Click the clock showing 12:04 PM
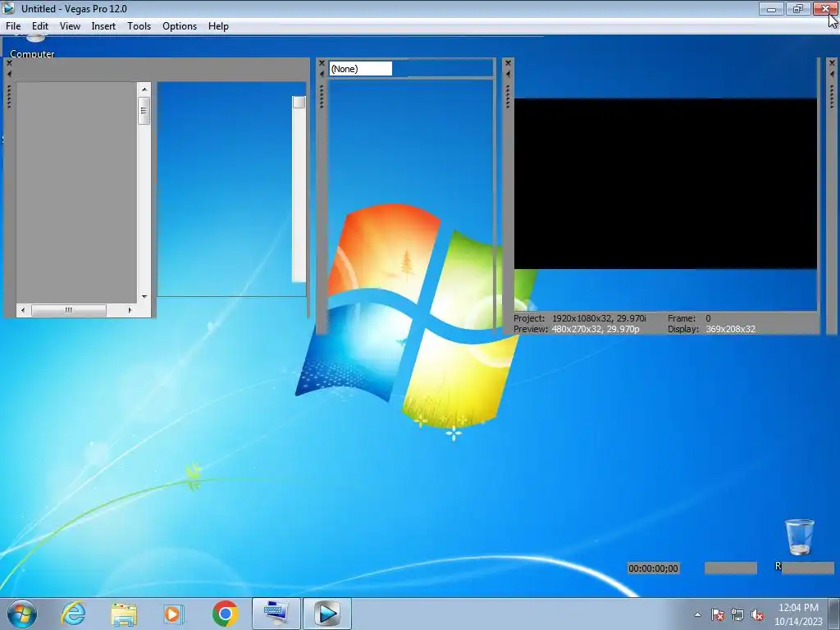 798,608
